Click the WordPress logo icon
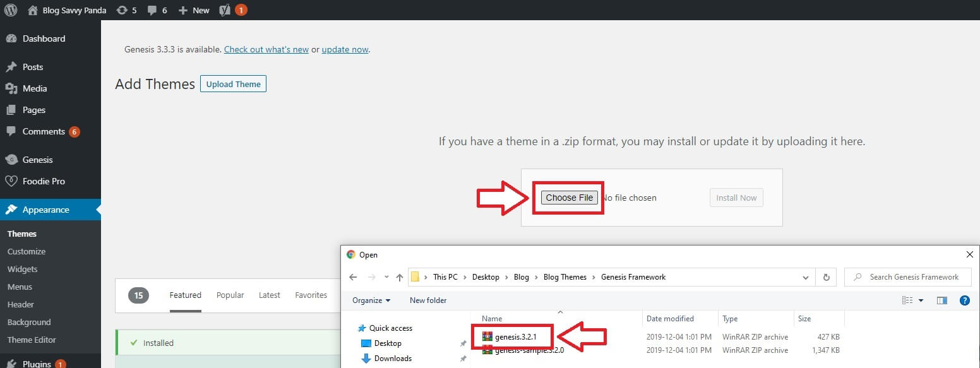The image size is (980, 368). (x=10, y=10)
